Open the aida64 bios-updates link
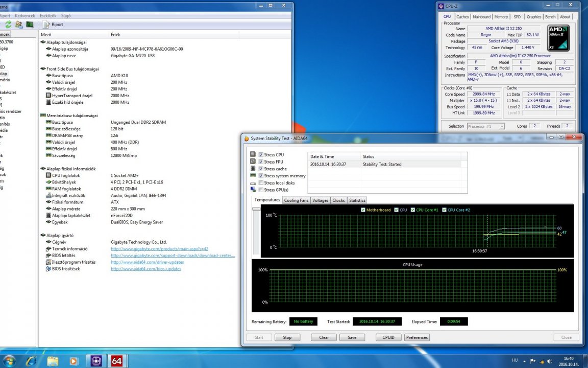This screenshot has width=588, height=368. [x=146, y=269]
